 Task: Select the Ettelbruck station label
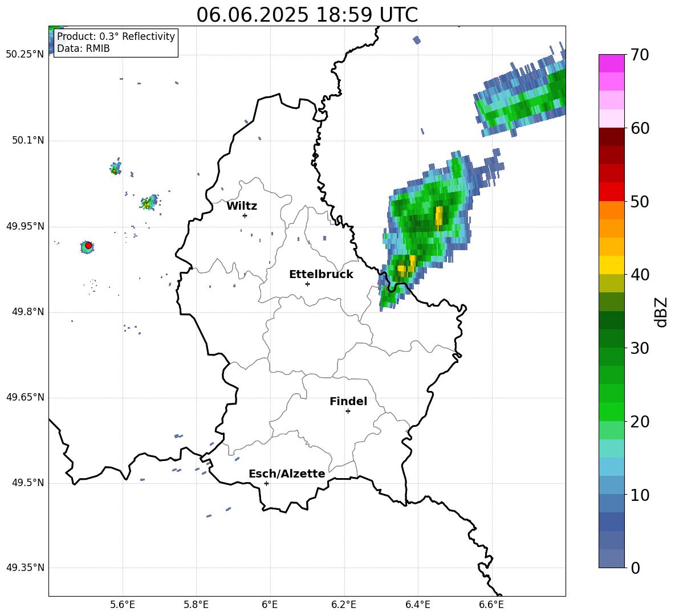(321, 275)
